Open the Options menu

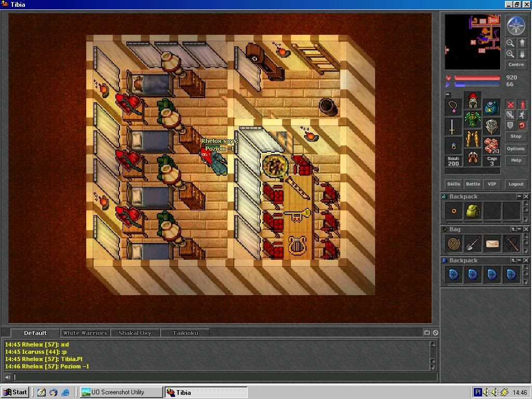tap(516, 149)
